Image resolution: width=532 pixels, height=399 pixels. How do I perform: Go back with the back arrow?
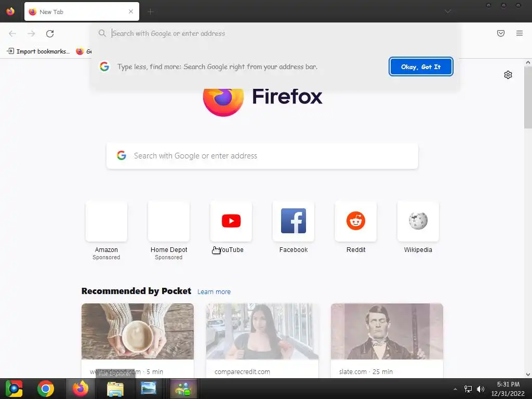pos(12,34)
